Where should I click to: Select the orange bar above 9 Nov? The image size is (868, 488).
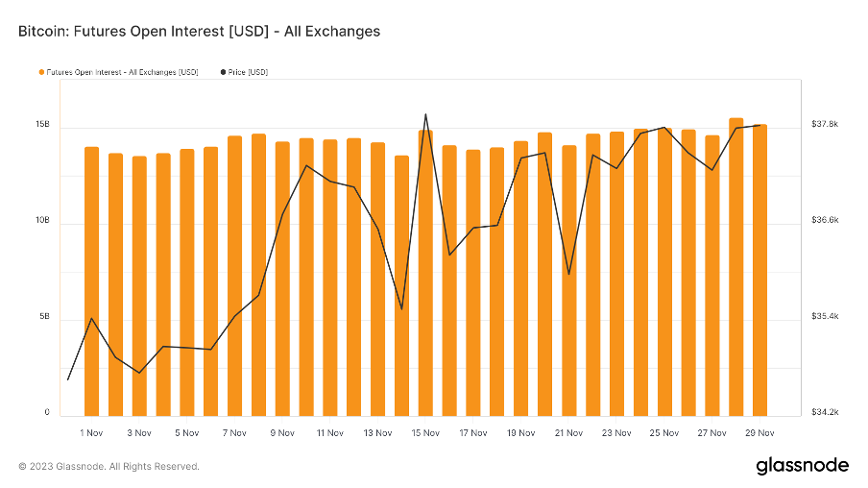click(282, 279)
